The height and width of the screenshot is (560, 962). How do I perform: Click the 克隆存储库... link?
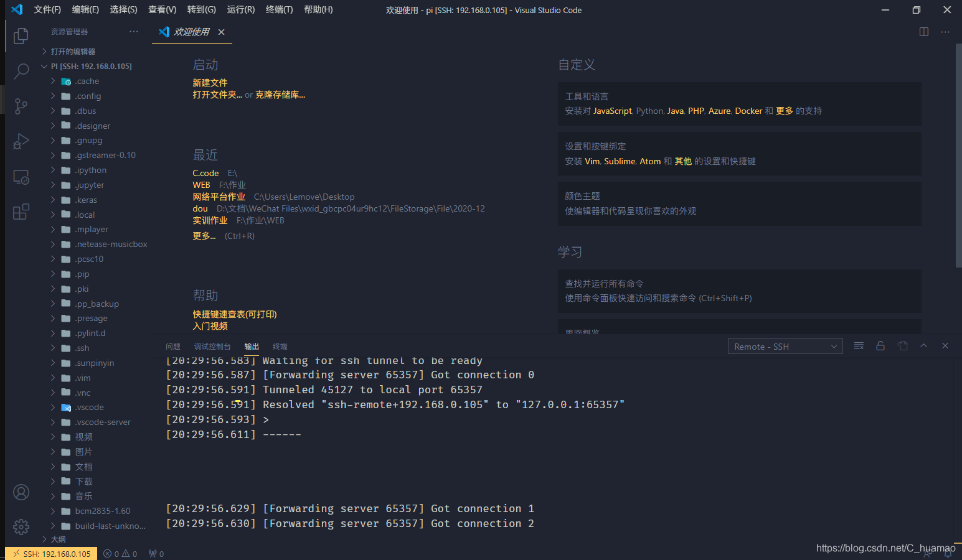280,95
